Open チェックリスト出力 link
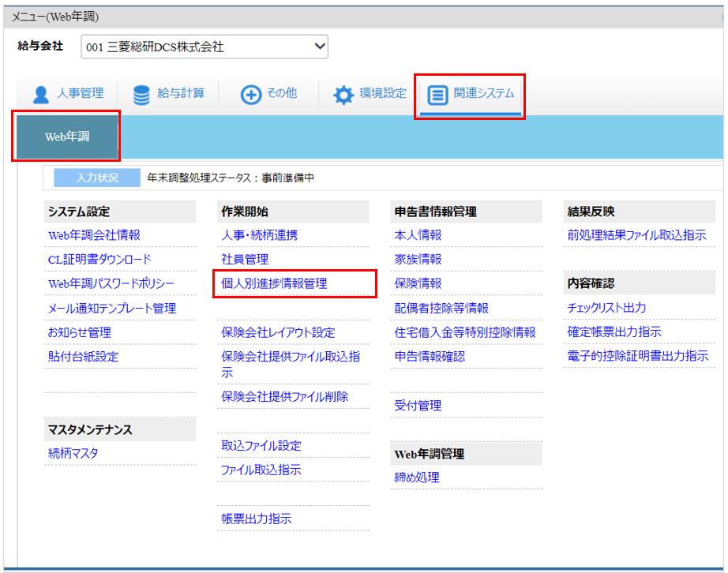Viewport: 728px width, 573px height. [606, 308]
